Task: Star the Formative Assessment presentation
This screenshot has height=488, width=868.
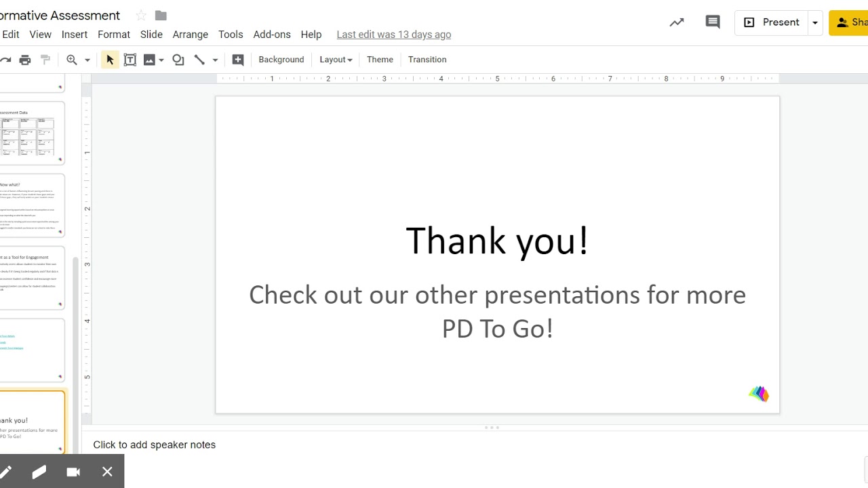Action: coord(141,16)
